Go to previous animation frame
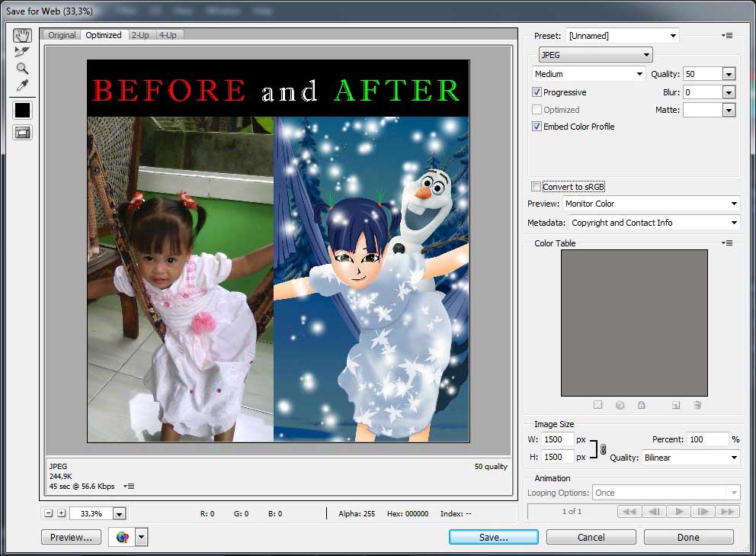This screenshot has height=556, width=756. 655,511
